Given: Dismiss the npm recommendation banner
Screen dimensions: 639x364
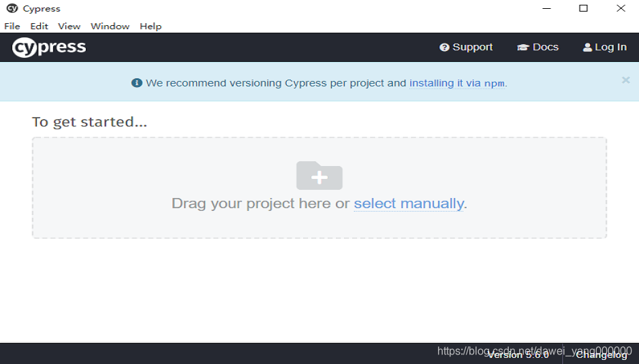Looking at the screenshot, I should coord(625,80).
